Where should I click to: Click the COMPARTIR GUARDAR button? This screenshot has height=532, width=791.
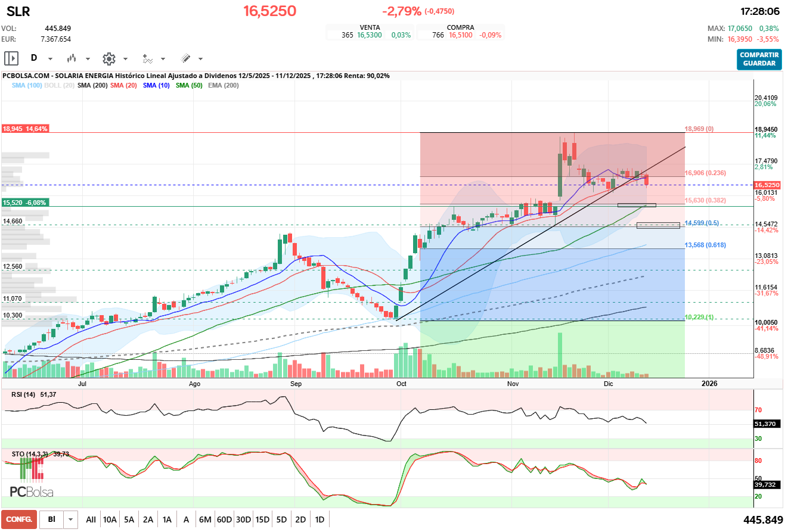759,59
